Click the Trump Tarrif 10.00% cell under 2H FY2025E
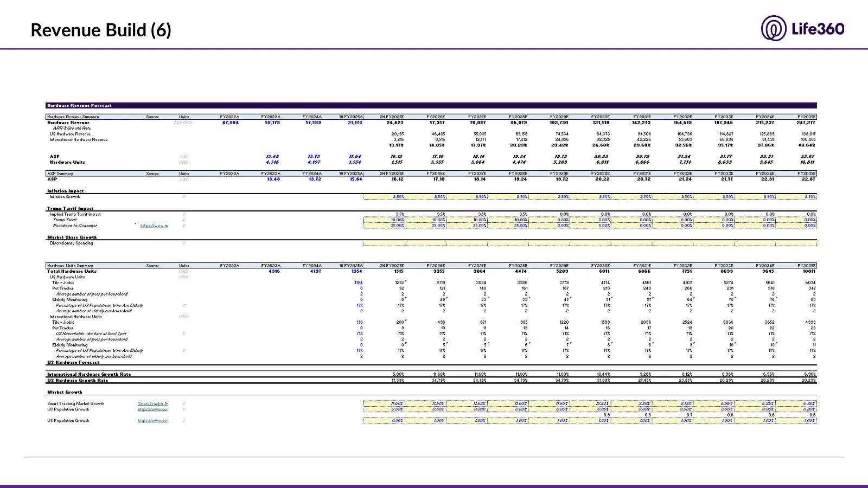 click(x=384, y=220)
